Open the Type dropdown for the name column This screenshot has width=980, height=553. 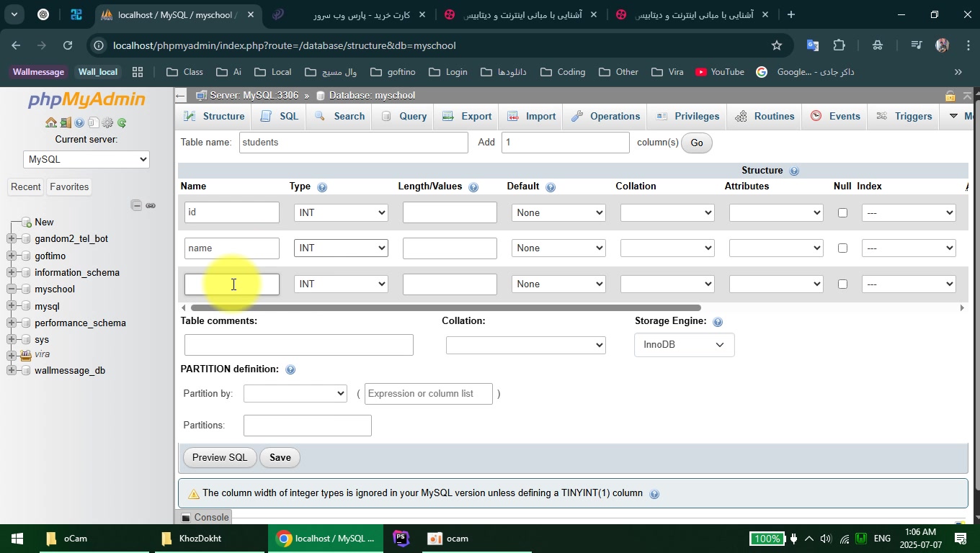pos(341,248)
